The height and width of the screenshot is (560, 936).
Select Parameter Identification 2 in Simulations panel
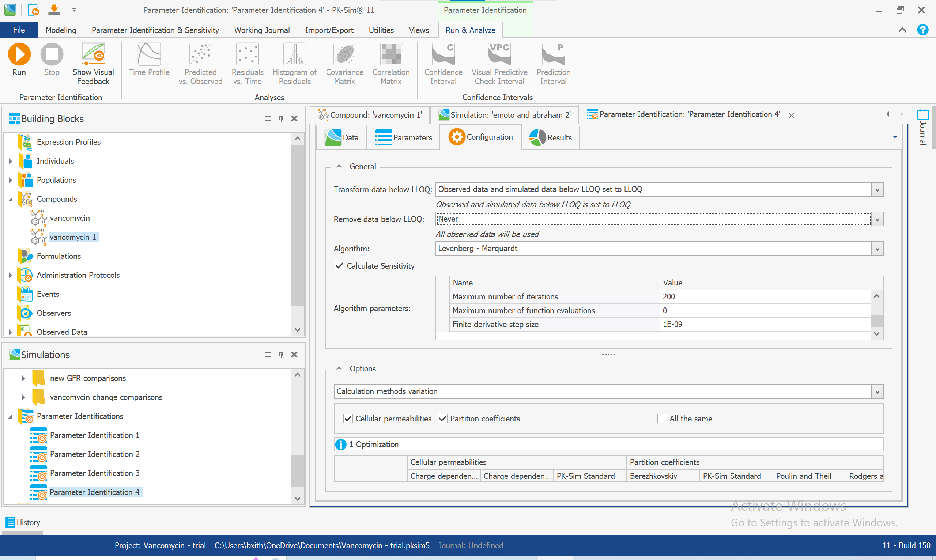point(94,454)
